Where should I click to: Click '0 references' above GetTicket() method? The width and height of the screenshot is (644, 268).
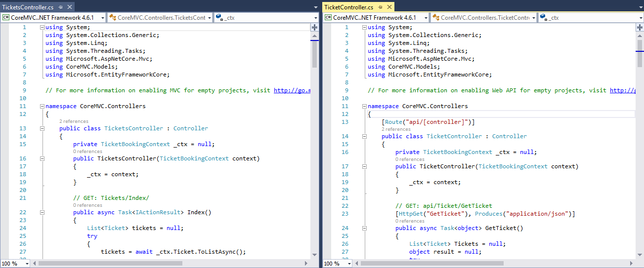(x=410, y=221)
